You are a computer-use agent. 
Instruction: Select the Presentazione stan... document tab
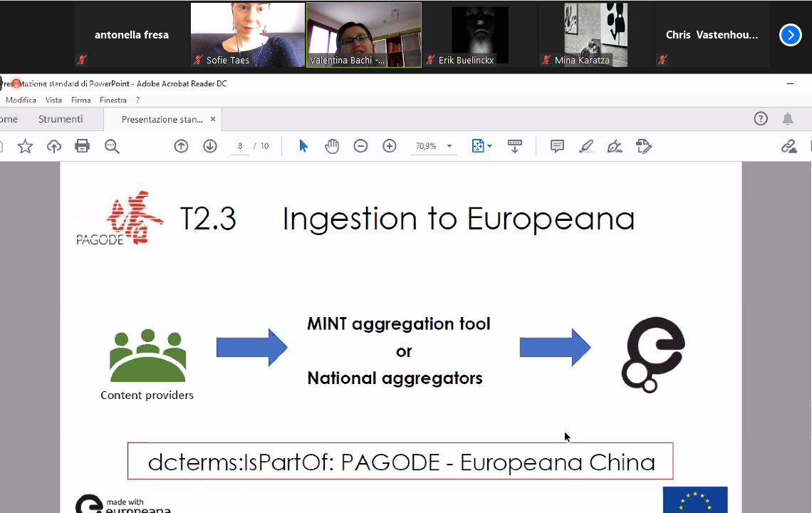click(162, 119)
